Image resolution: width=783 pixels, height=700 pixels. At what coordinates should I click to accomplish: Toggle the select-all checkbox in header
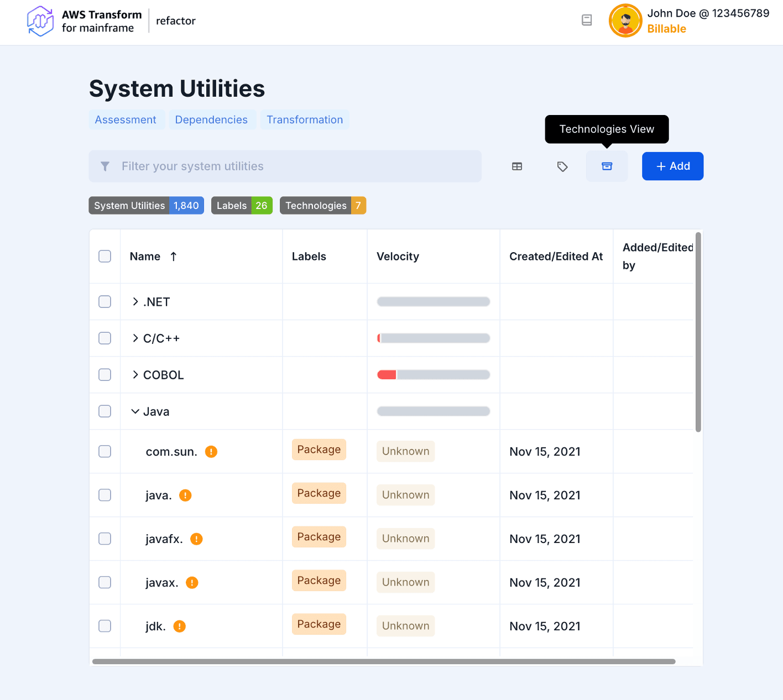click(105, 257)
